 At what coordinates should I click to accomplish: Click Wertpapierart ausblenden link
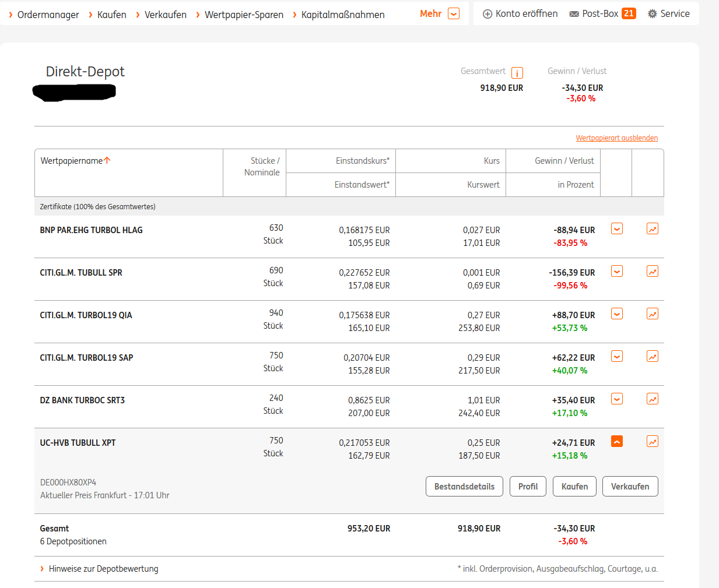616,138
